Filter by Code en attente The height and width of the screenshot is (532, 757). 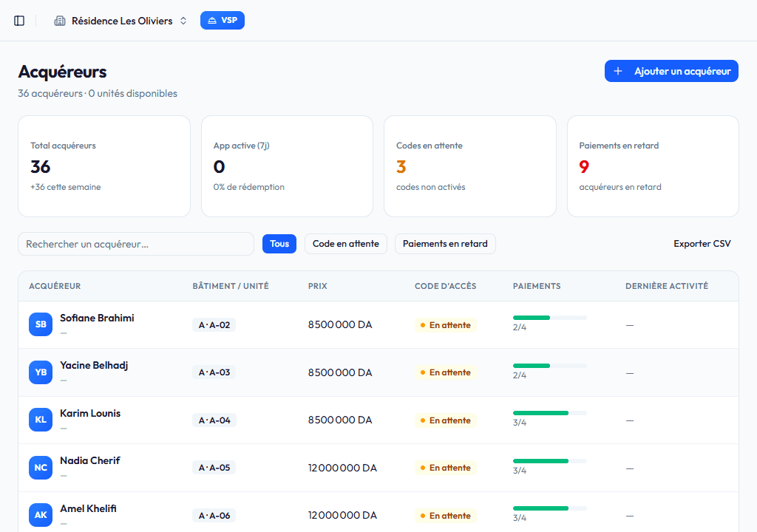point(346,244)
